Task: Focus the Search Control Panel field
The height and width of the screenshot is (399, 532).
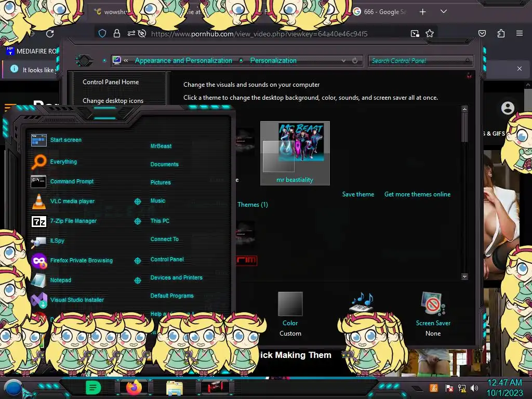Action: [420, 61]
